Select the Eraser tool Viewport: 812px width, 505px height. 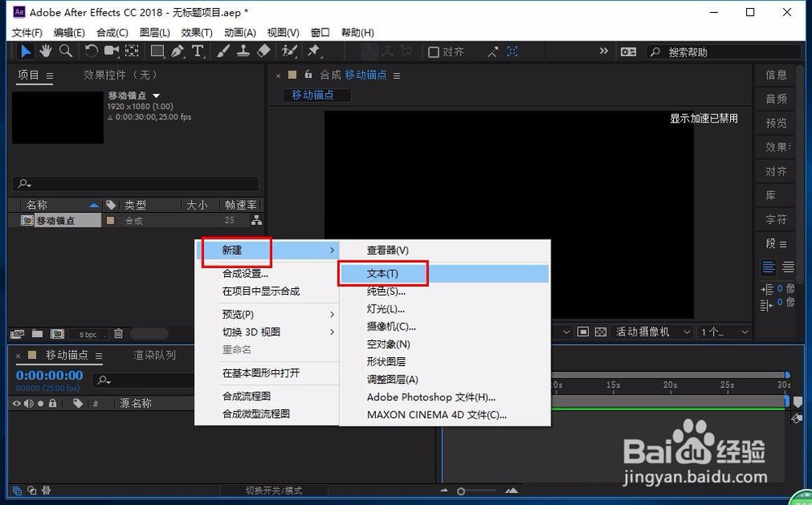[264, 51]
